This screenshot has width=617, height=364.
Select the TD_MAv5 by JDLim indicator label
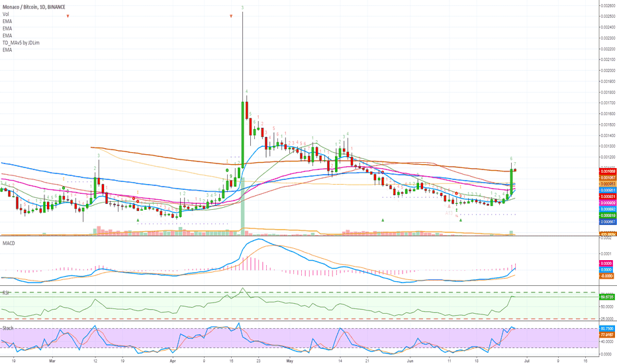coord(21,42)
